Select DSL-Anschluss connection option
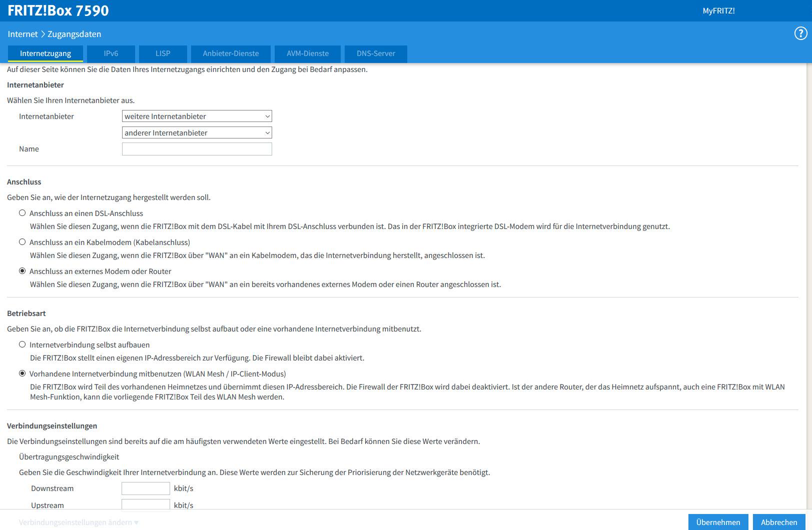 point(22,213)
